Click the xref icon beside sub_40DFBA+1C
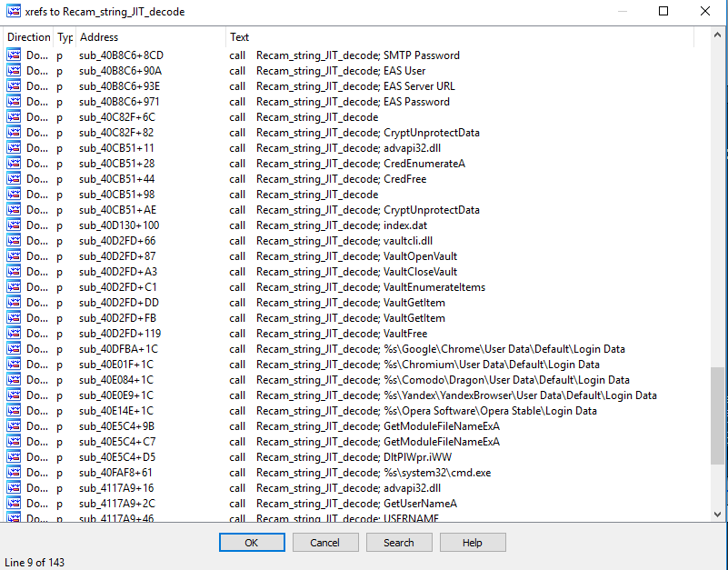728x570 pixels. 14,348
